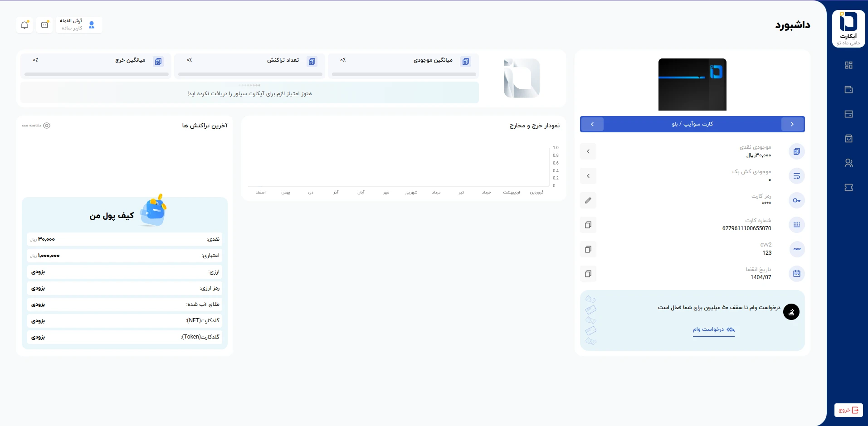Open the chat messages icon in header

(44, 25)
